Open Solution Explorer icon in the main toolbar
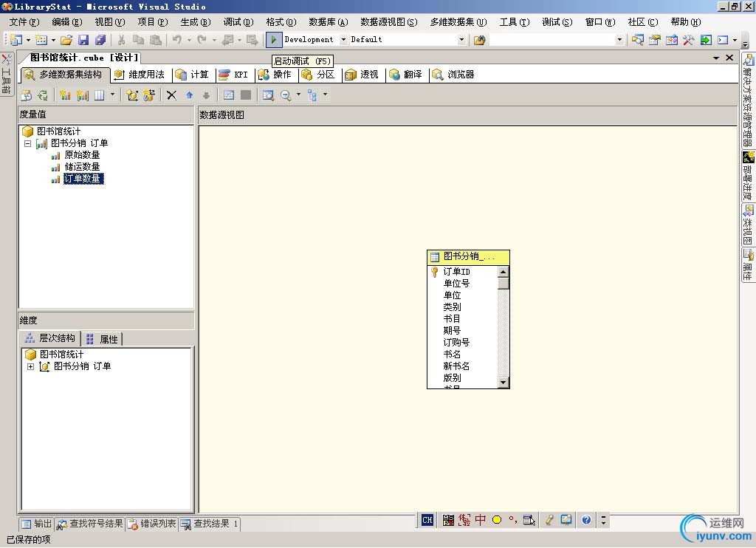This screenshot has width=756, height=548. [637, 40]
